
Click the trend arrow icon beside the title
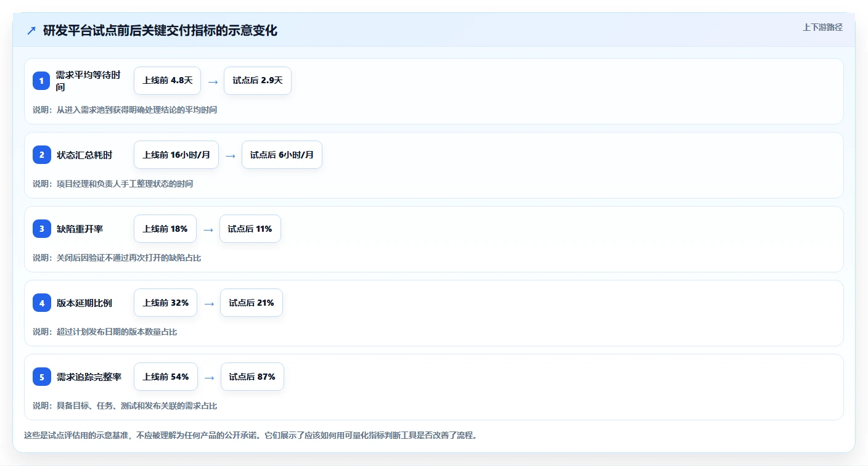tap(31, 31)
